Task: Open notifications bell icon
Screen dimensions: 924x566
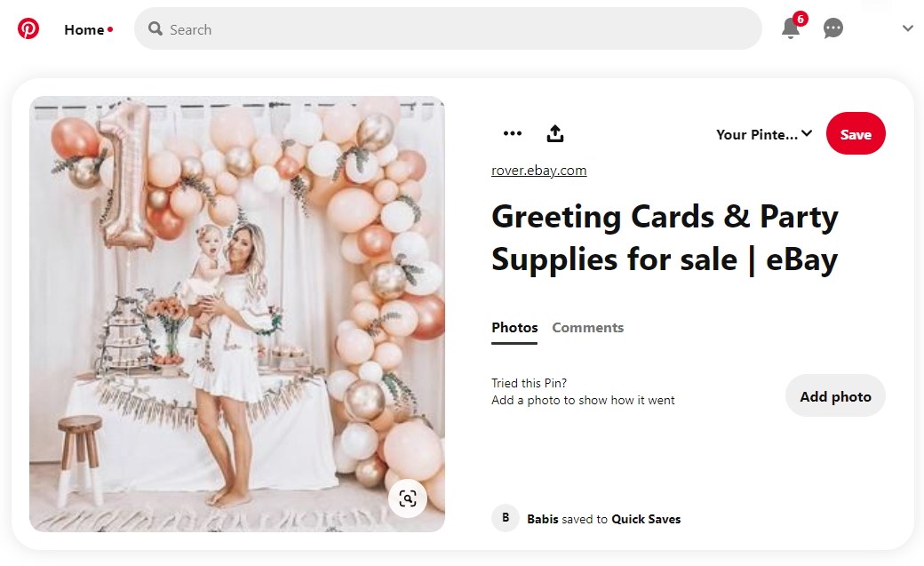Action: (790, 28)
